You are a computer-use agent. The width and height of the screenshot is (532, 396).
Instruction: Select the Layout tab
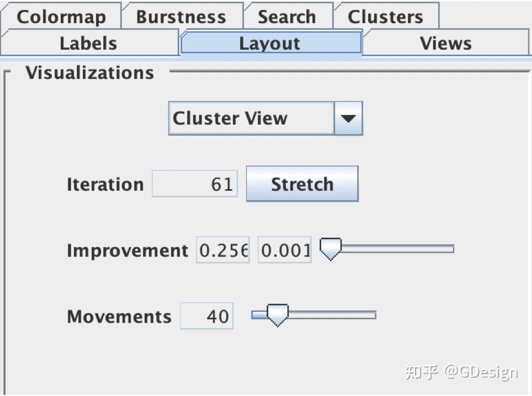coord(270,44)
